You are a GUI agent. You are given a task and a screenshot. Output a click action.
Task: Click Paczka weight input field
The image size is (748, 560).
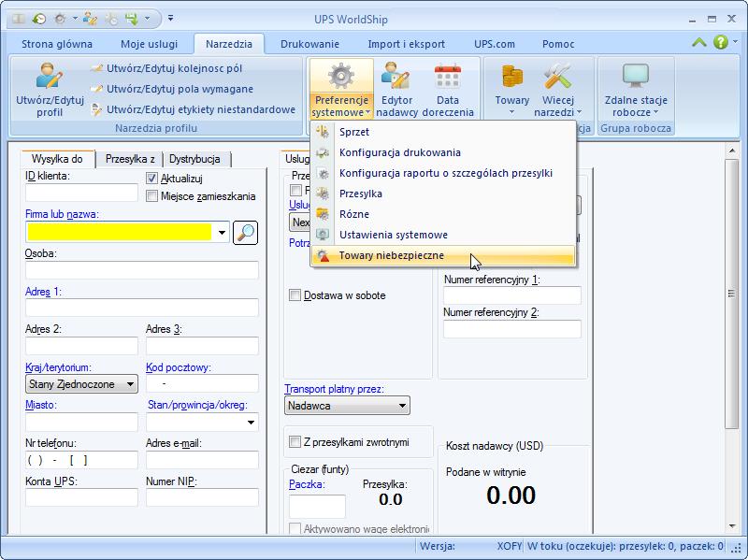317,506
